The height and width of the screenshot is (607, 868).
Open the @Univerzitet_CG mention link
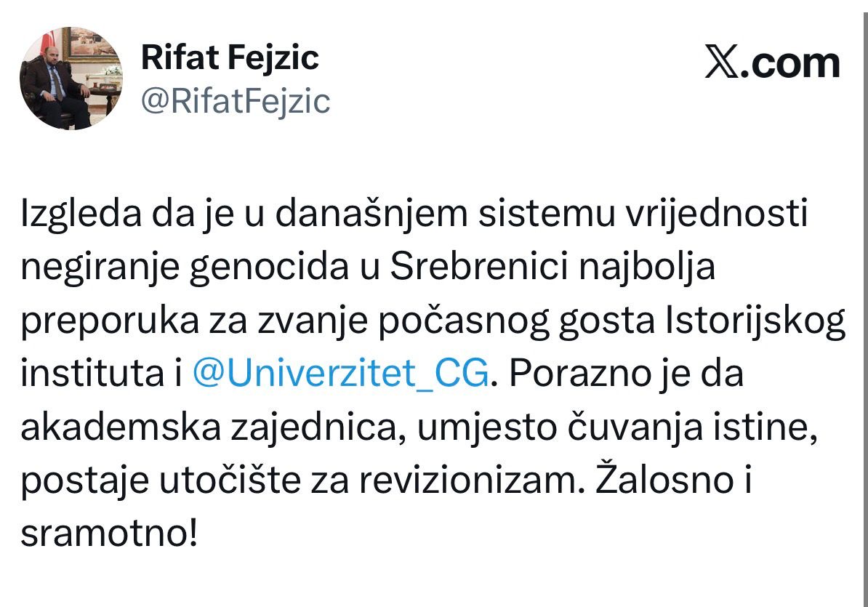point(340,374)
